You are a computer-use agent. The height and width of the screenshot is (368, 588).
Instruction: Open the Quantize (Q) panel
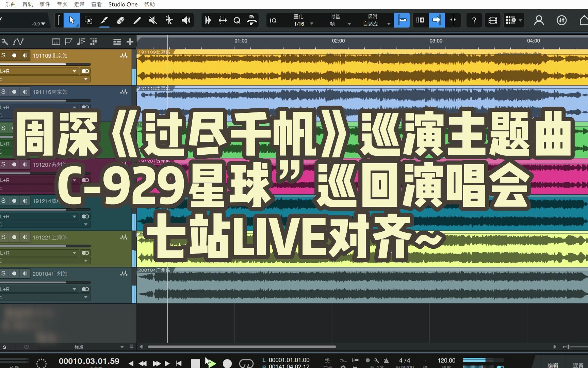[x=237, y=20]
